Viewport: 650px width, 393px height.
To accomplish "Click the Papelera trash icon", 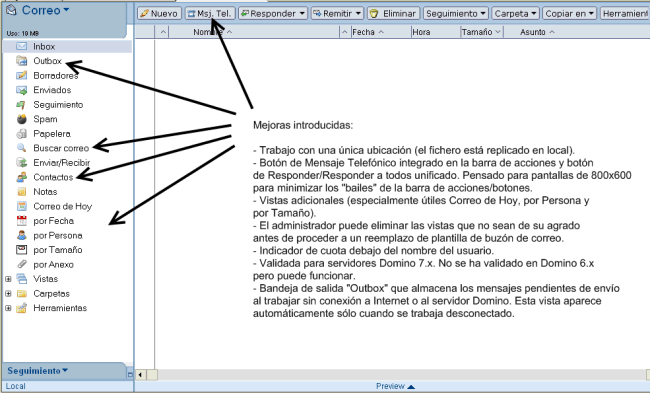I will [22, 133].
